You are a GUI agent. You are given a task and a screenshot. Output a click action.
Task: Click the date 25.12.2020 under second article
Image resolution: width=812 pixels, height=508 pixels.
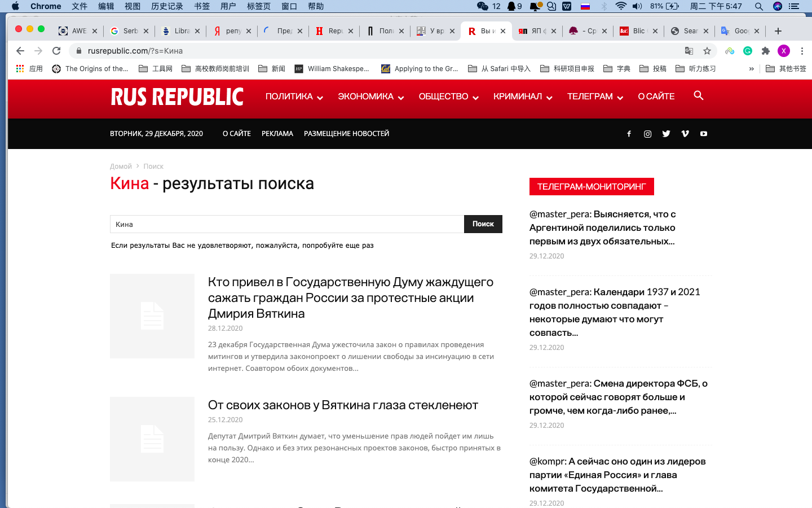click(x=225, y=420)
